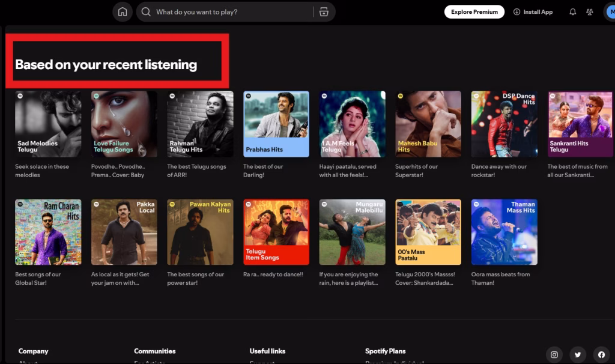Open Friend Activity using the people icon
Image resolution: width=615 pixels, height=364 pixels.
(x=589, y=11)
